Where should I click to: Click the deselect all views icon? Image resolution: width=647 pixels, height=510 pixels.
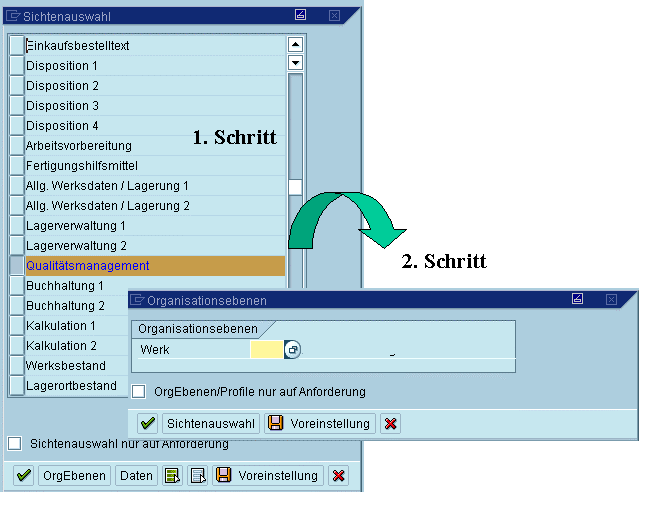pyautogui.click(x=197, y=476)
